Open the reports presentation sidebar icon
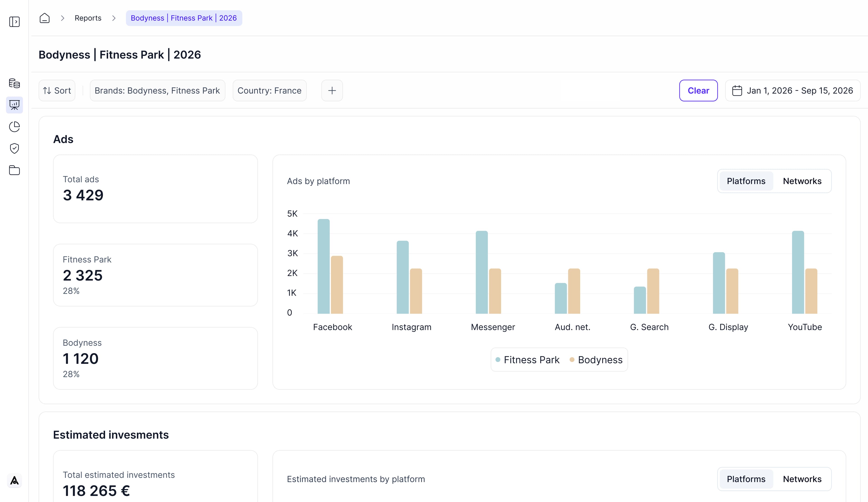 pos(14,105)
